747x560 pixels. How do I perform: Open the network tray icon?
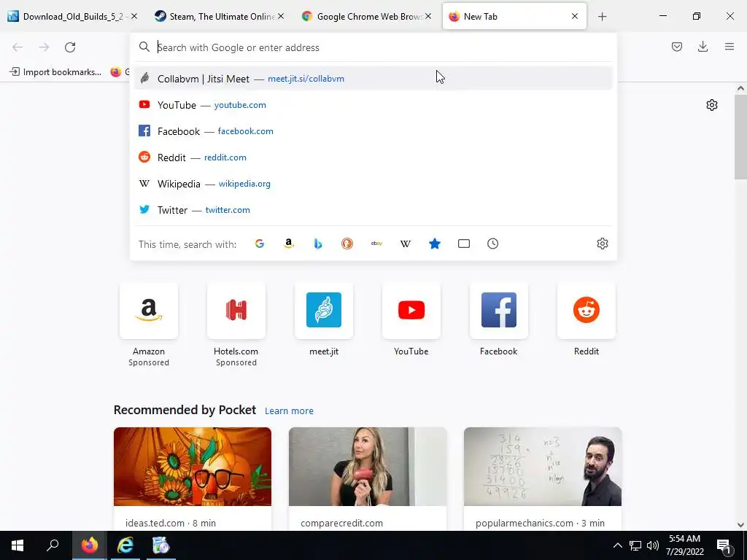(635, 545)
